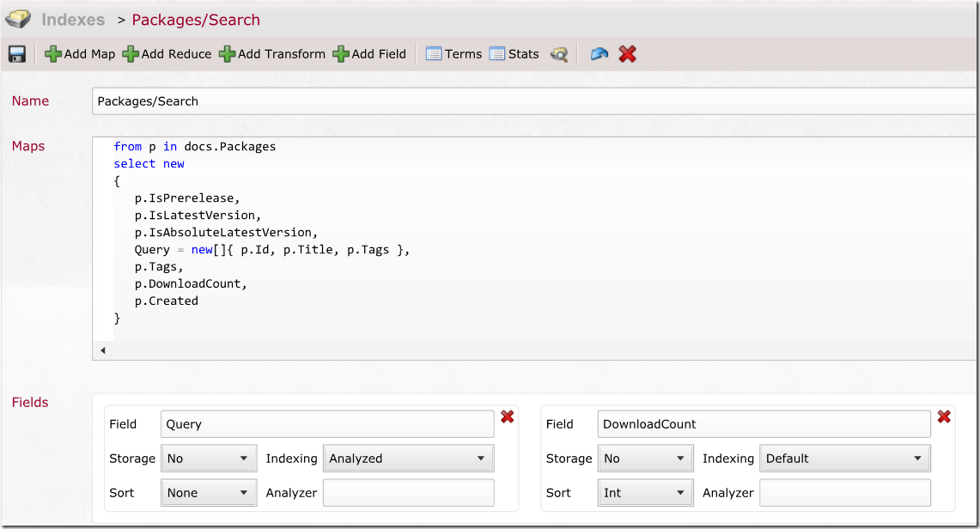
Task: Remove the Query field with red X
Action: point(508,417)
